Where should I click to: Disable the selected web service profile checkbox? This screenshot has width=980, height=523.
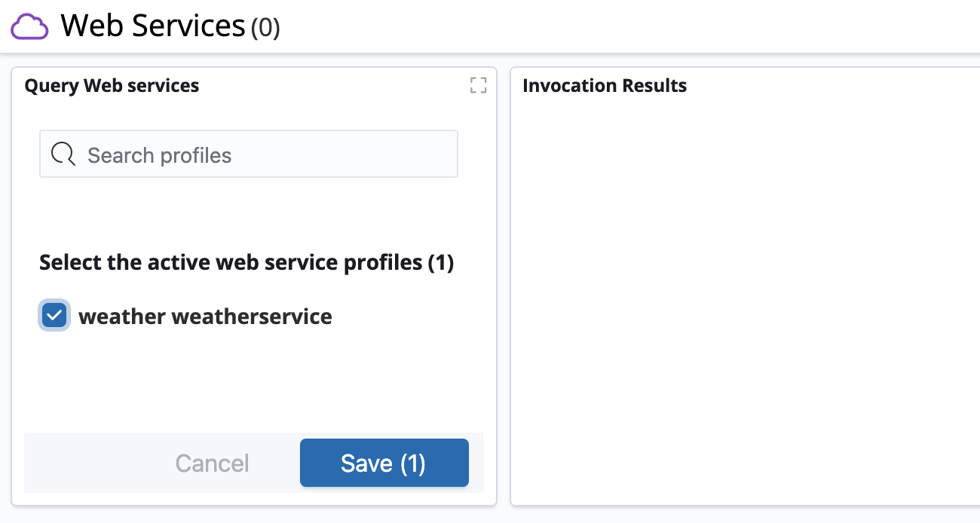click(54, 315)
